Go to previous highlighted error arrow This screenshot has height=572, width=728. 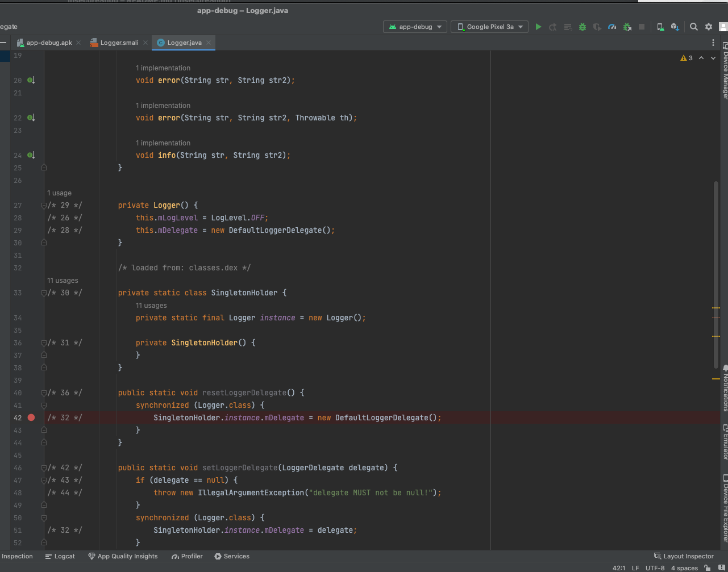701,58
